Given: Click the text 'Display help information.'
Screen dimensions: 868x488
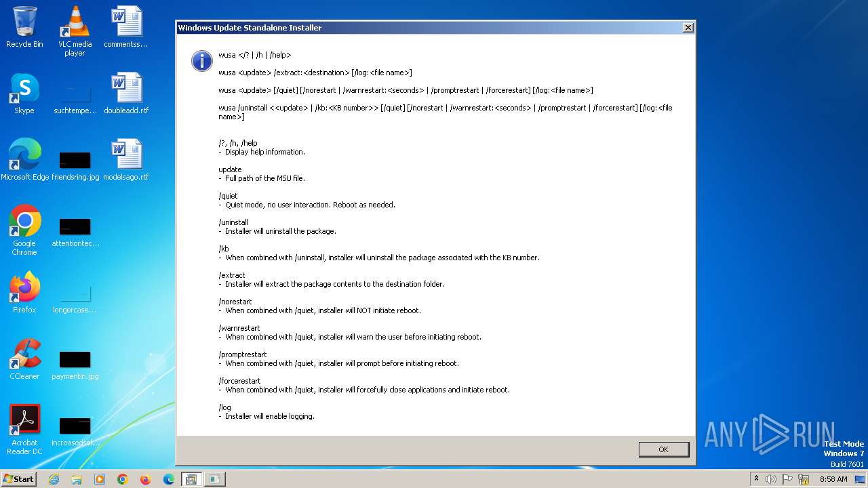Looking at the screenshot, I should 265,152.
